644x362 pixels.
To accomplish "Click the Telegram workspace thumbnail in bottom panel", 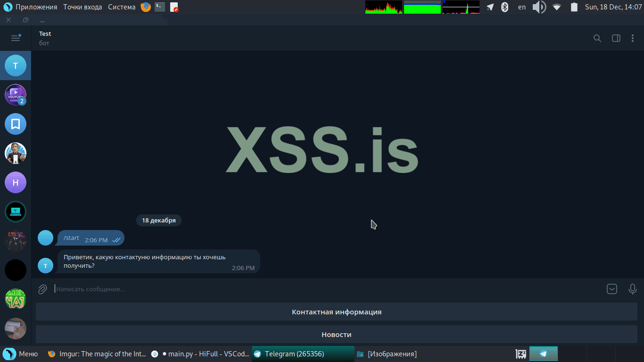I will tap(544, 354).
